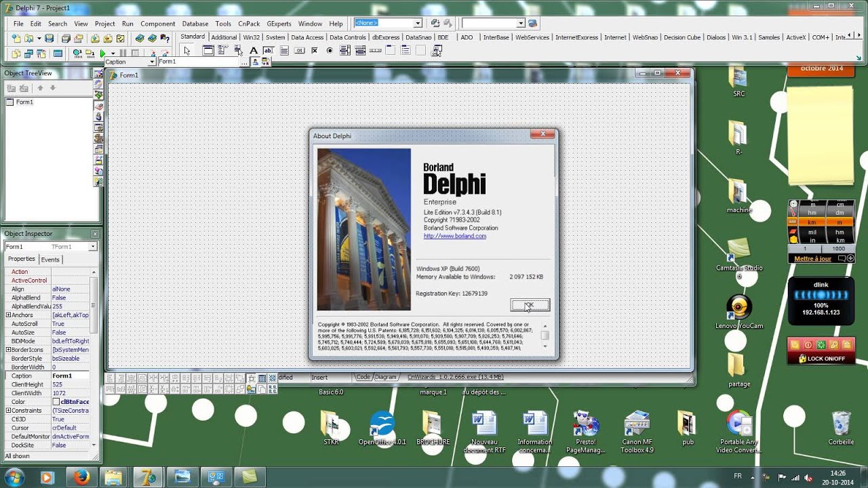The height and width of the screenshot is (488, 868).
Task: Click the Caption property value Form1
Action: tap(71, 375)
